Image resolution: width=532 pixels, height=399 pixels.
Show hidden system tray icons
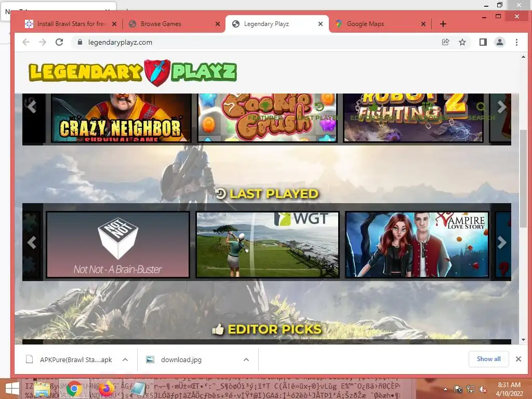click(445, 390)
